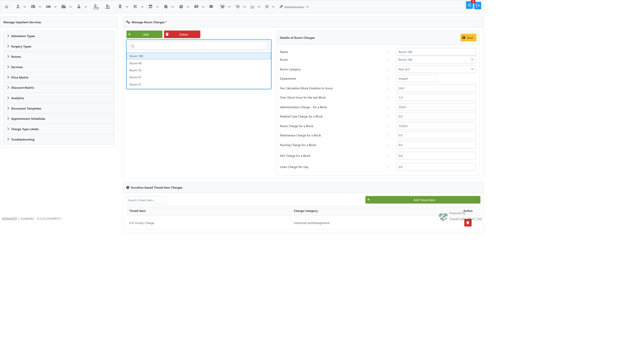Expand Services section

pyautogui.click(x=59, y=67)
